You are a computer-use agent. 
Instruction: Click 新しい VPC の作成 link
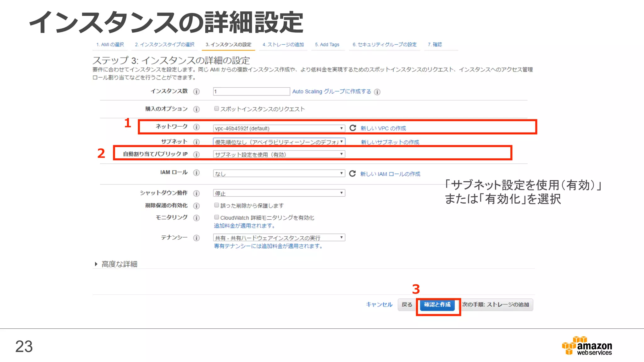[x=383, y=128]
